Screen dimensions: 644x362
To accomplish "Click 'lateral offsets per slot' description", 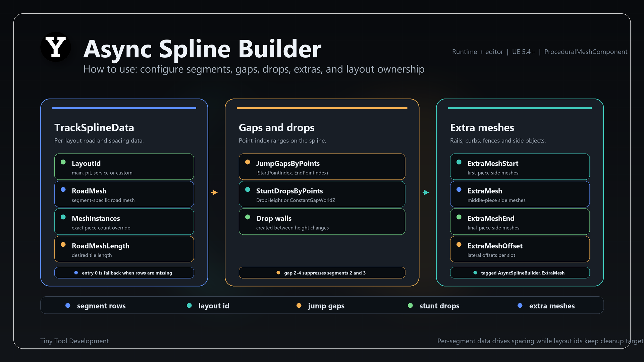I will pyautogui.click(x=491, y=255).
